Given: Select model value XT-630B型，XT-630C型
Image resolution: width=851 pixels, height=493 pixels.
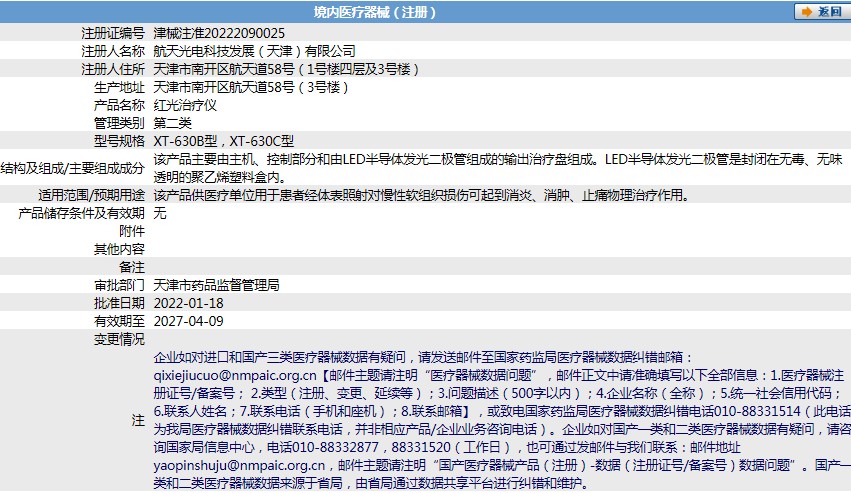Looking at the screenshot, I should (224, 141).
